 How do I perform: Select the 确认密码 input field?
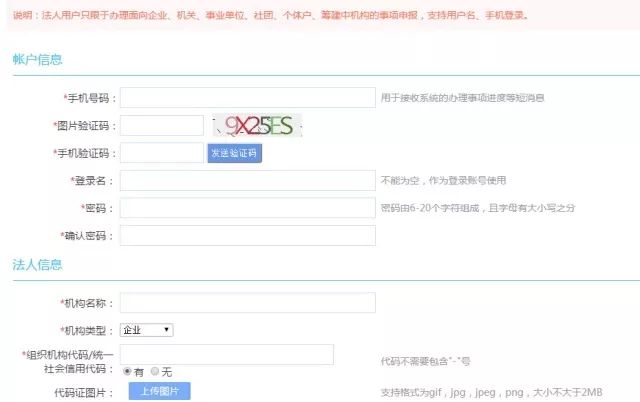[247, 235]
